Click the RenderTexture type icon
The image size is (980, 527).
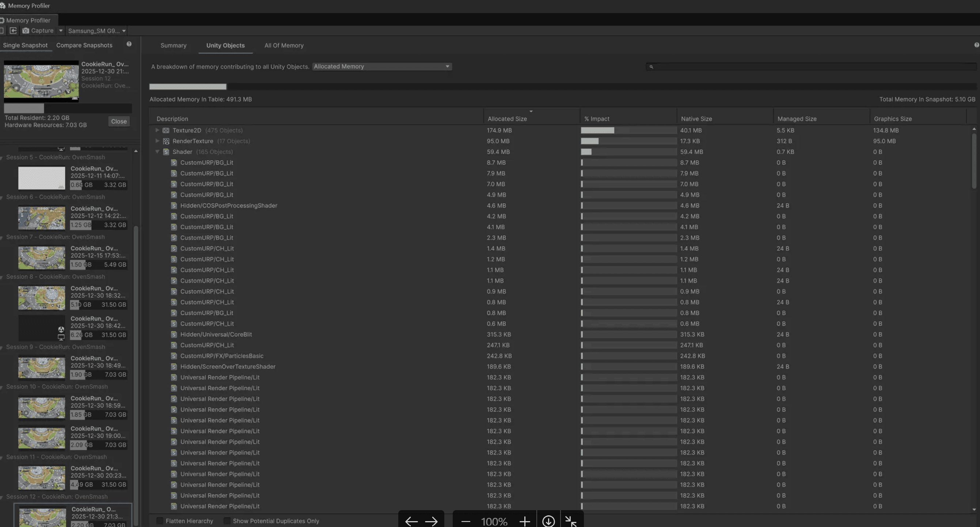tap(166, 141)
